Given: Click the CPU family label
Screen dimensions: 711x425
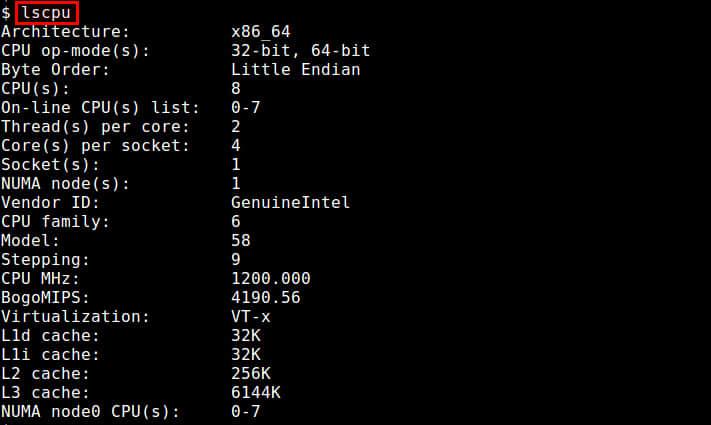Looking at the screenshot, I should coord(55,221).
